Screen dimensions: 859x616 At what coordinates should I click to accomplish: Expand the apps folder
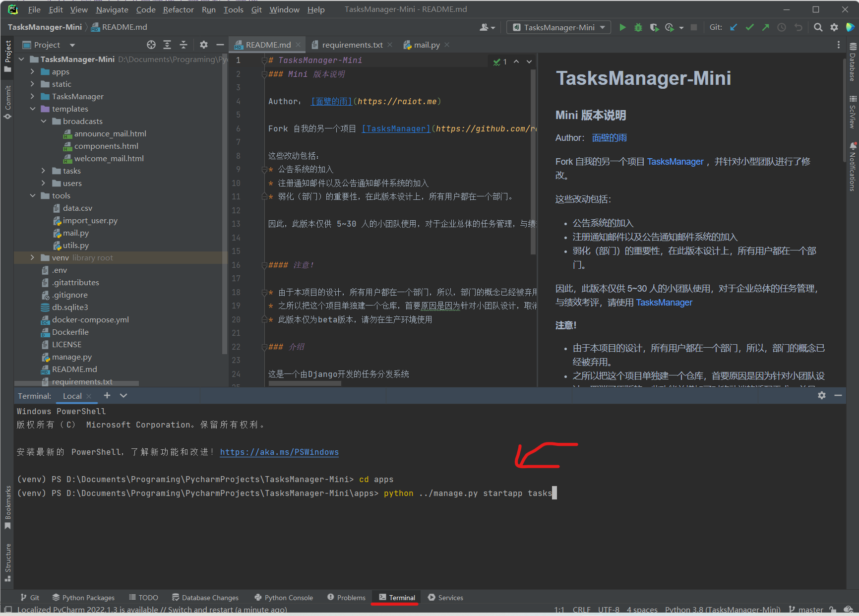[x=33, y=72]
